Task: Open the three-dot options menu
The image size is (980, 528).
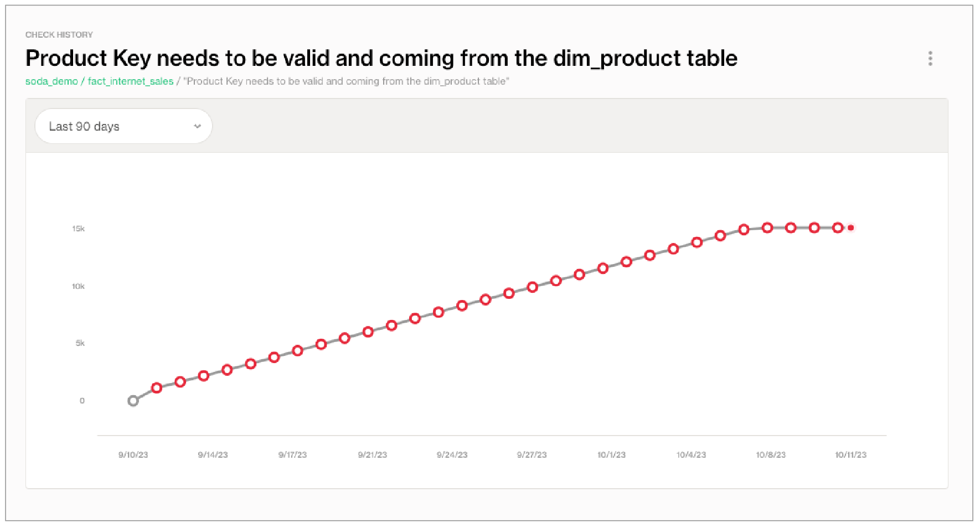Action: tap(930, 58)
